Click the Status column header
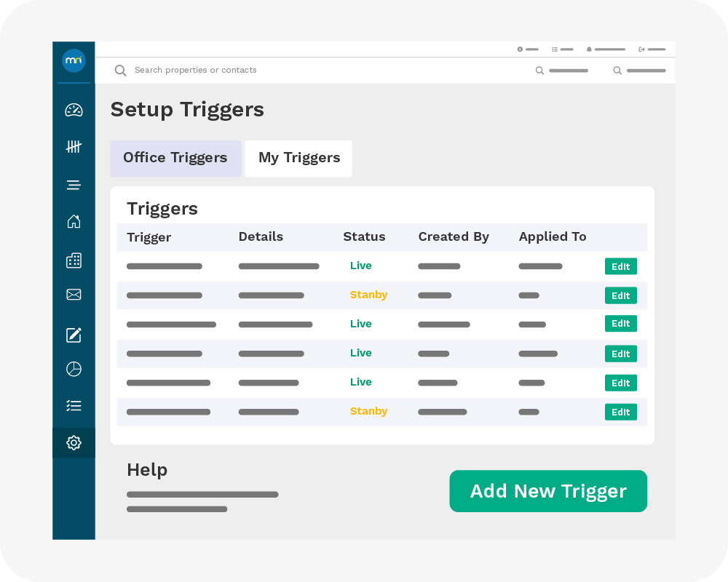Screen dimensions: 728x582 pos(364,236)
